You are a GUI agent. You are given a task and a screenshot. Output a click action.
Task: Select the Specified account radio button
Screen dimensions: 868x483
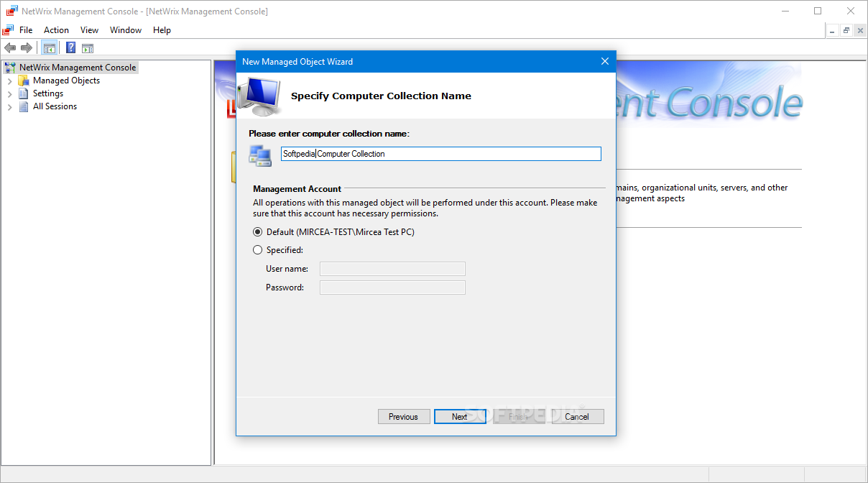(258, 250)
